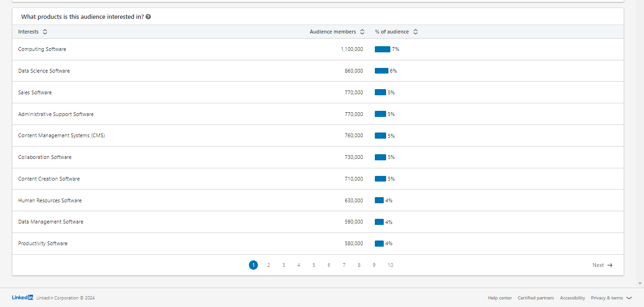The image size is (644, 307).
Task: Go to page 8 of results
Action: pyautogui.click(x=359, y=265)
